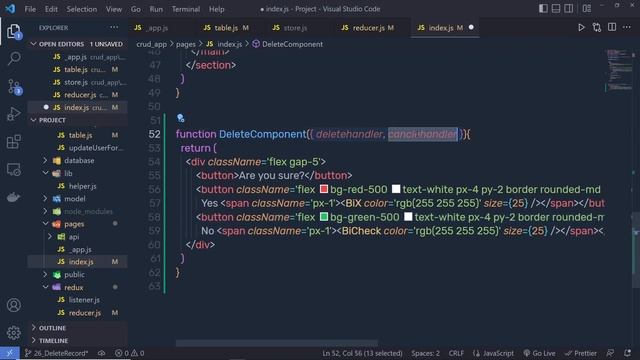The height and width of the screenshot is (360, 640).
Task: Split the editor to the right
Action: 612,27
